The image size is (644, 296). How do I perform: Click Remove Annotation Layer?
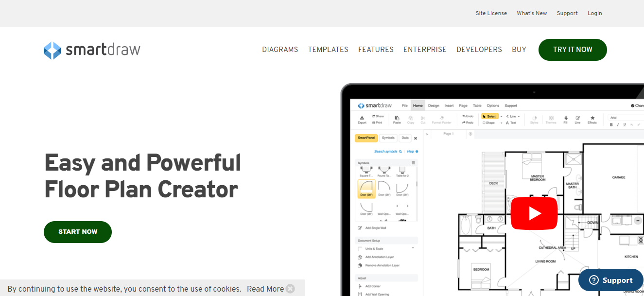click(379, 265)
